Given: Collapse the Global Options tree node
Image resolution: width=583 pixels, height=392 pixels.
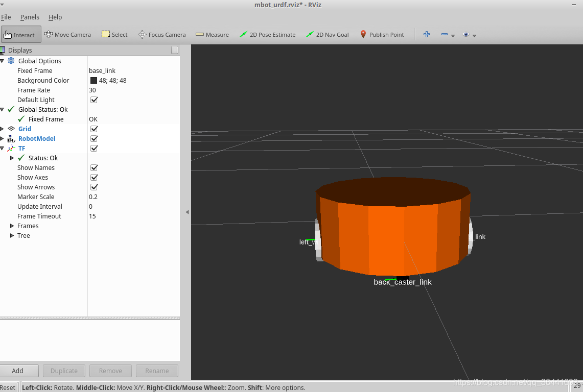Looking at the screenshot, I should click(x=2, y=61).
